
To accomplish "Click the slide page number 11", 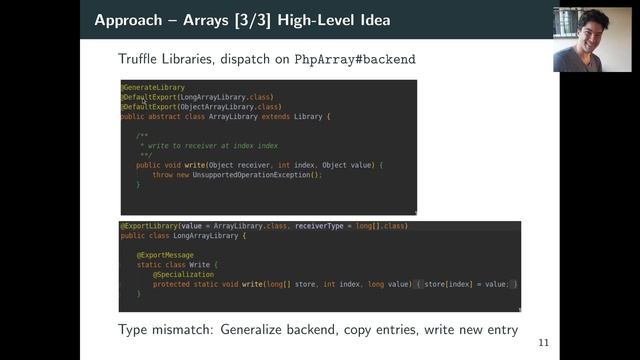I will (544, 342).
